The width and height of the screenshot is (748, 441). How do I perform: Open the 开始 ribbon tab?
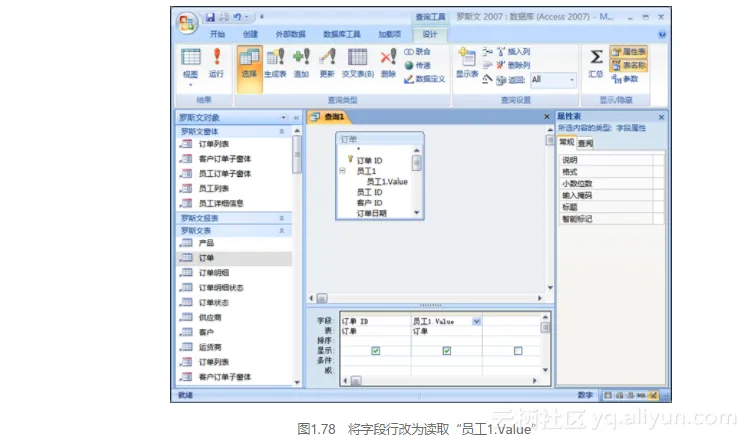pos(217,34)
